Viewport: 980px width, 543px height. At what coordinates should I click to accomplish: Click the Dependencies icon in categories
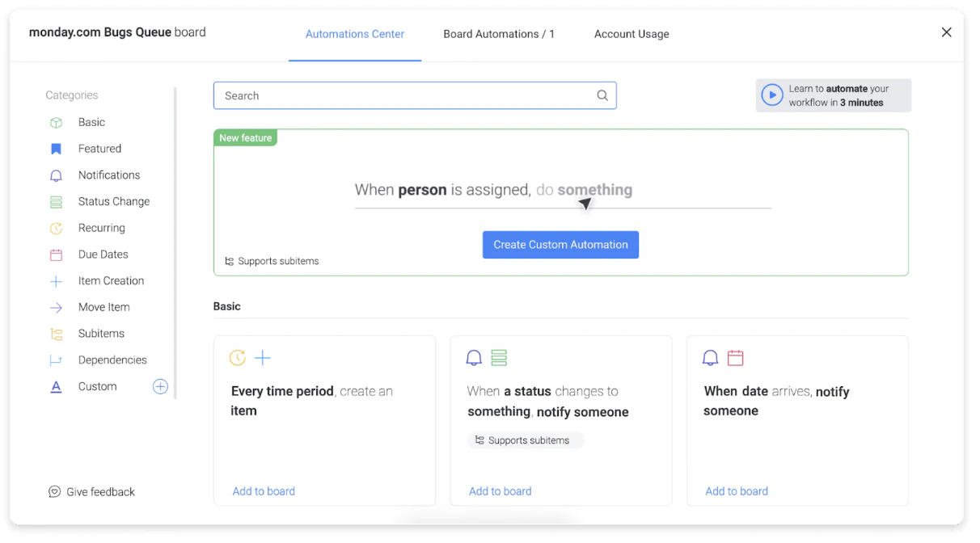pos(56,360)
